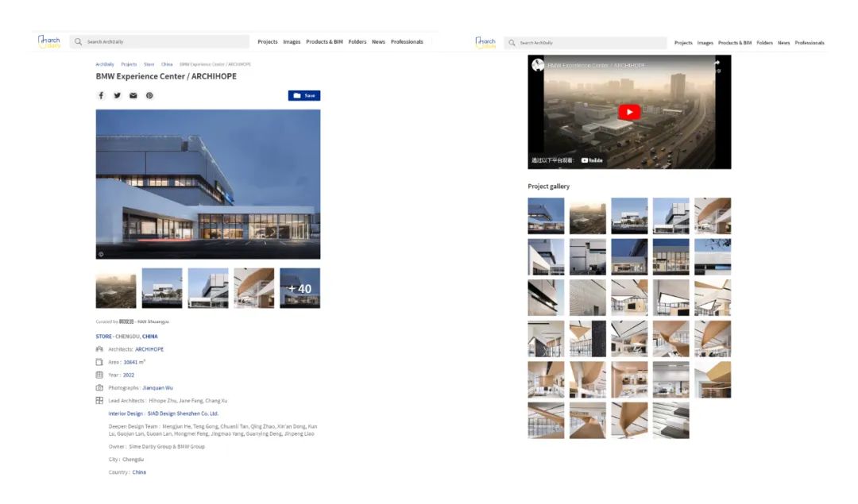
Task: Open Products & BIM on the left page
Action: (324, 41)
